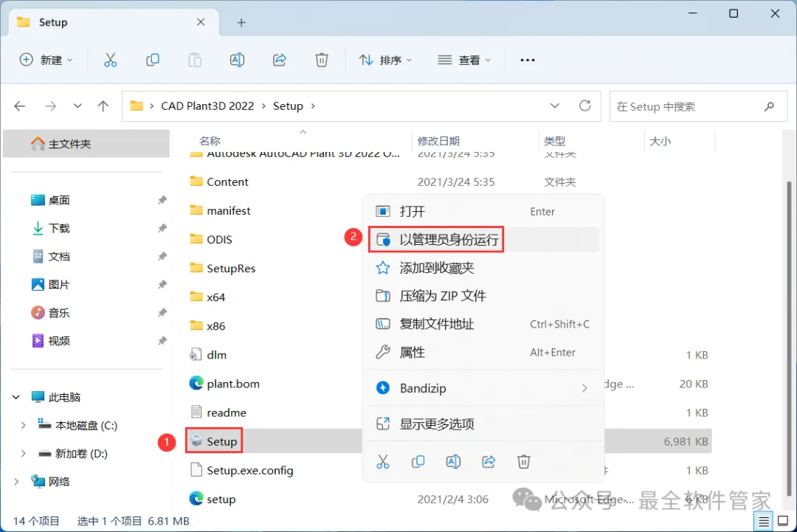Open the 新建 dropdown
The height and width of the screenshot is (532, 797).
pos(46,60)
